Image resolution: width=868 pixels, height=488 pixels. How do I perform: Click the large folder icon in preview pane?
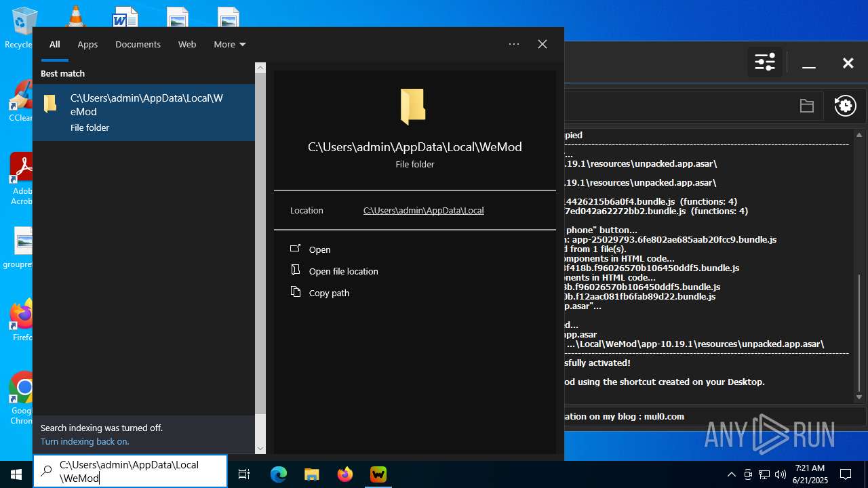(x=414, y=106)
